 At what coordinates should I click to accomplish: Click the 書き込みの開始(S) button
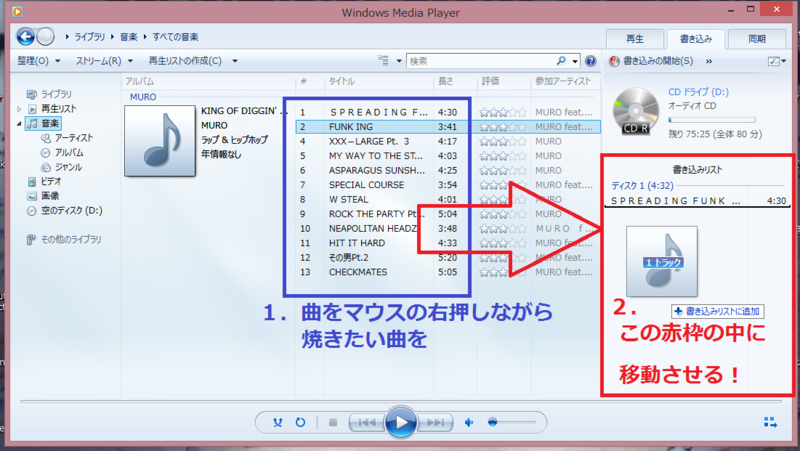coord(658,61)
